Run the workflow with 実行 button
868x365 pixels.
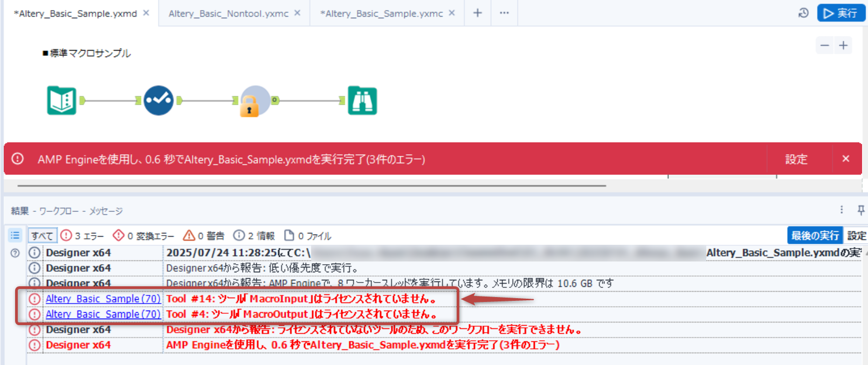[841, 13]
